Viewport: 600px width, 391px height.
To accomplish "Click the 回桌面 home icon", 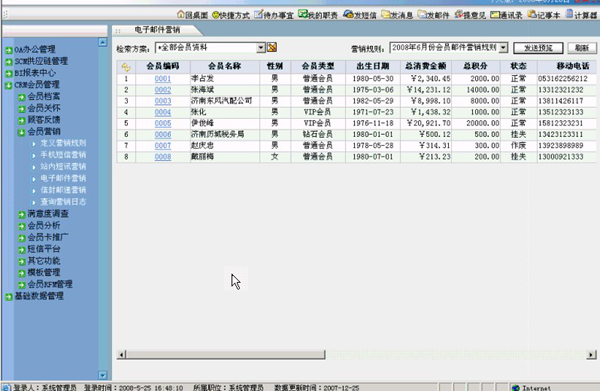I will pyautogui.click(x=181, y=15).
